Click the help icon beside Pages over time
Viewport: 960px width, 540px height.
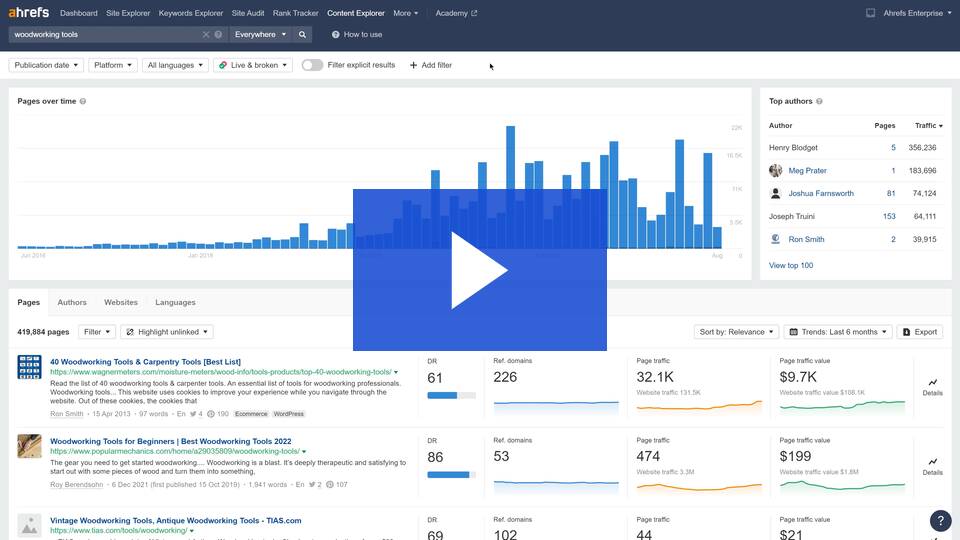point(83,101)
